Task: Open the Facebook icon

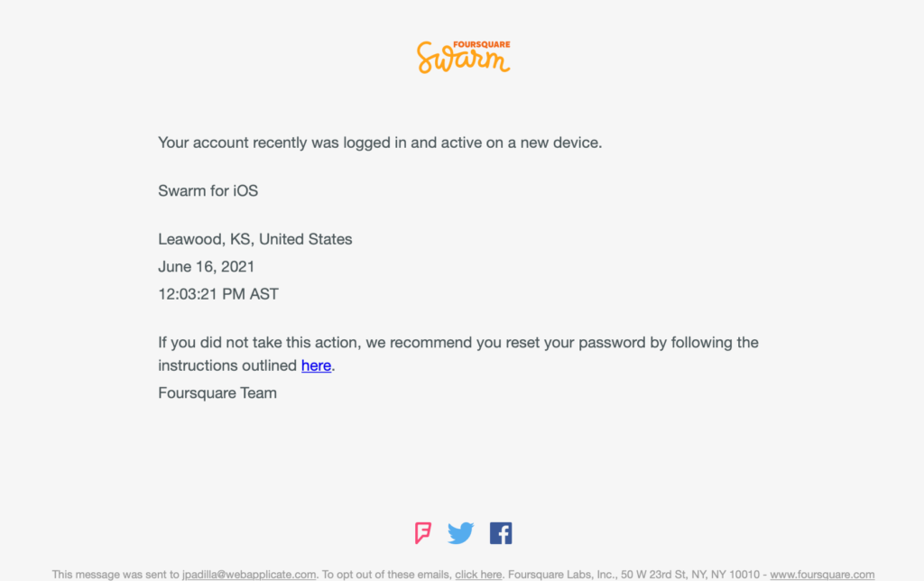Action: 501,533
